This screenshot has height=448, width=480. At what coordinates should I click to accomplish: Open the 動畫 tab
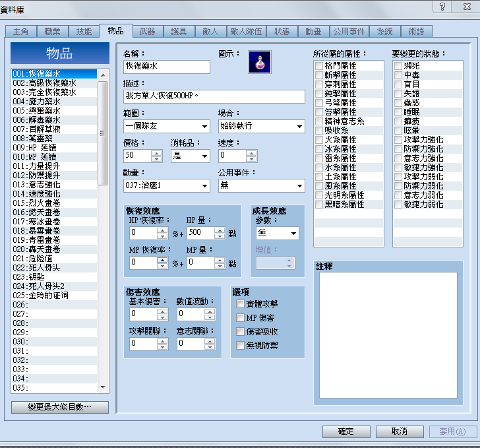313,32
